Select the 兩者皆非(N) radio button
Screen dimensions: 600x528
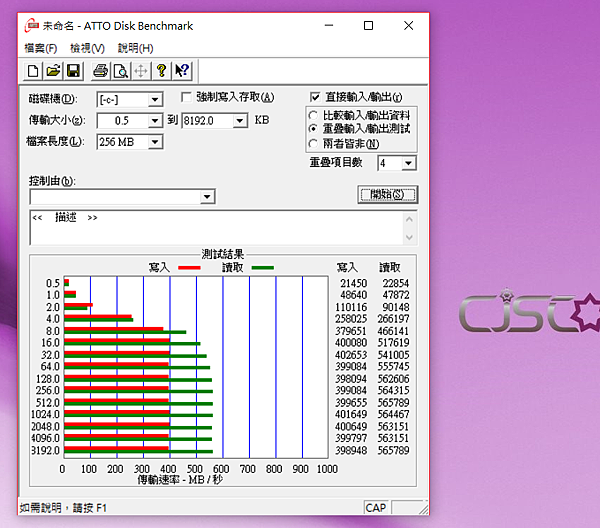tap(313, 143)
